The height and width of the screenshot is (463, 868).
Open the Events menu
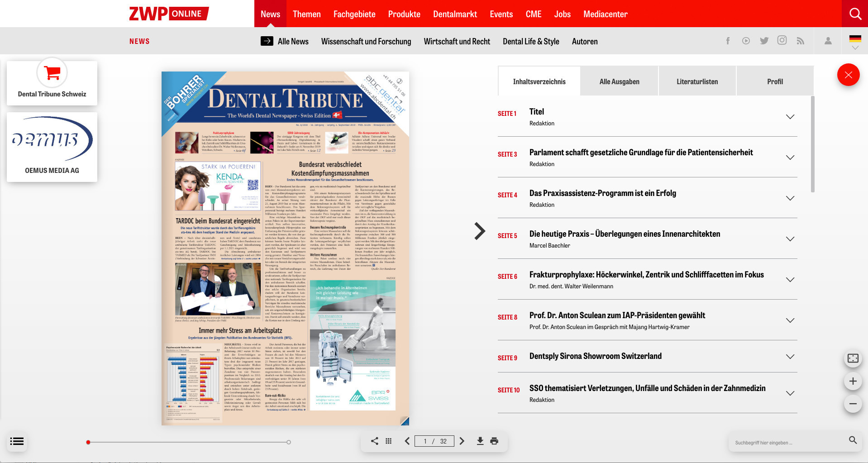point(501,14)
